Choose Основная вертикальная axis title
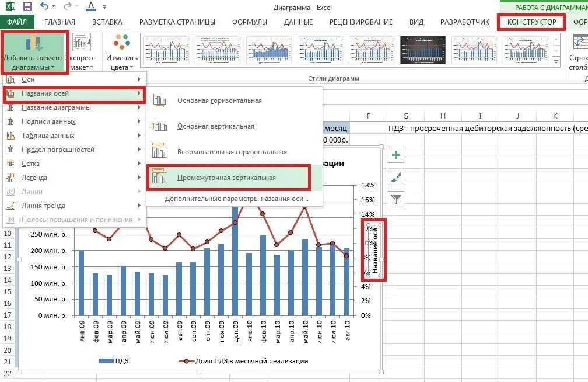Screen dimensions: 588x382 tap(235, 126)
